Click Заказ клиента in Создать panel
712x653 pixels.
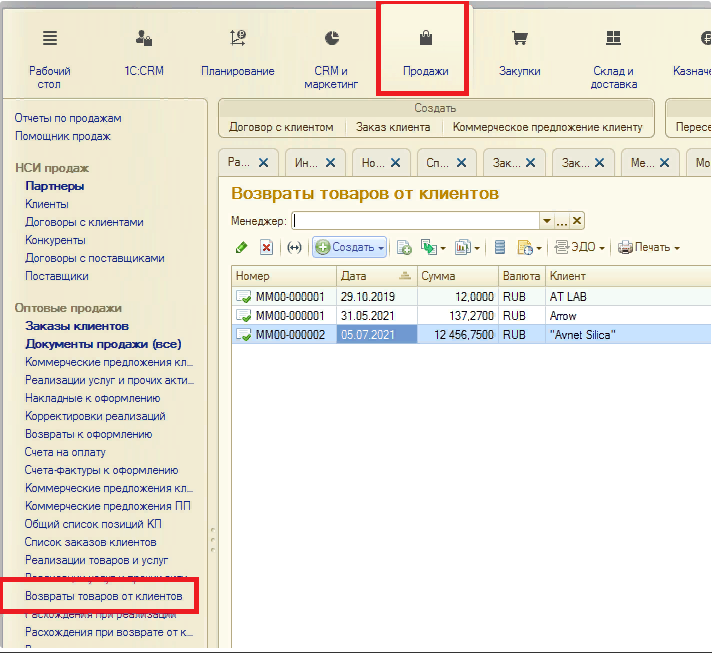[391, 127]
